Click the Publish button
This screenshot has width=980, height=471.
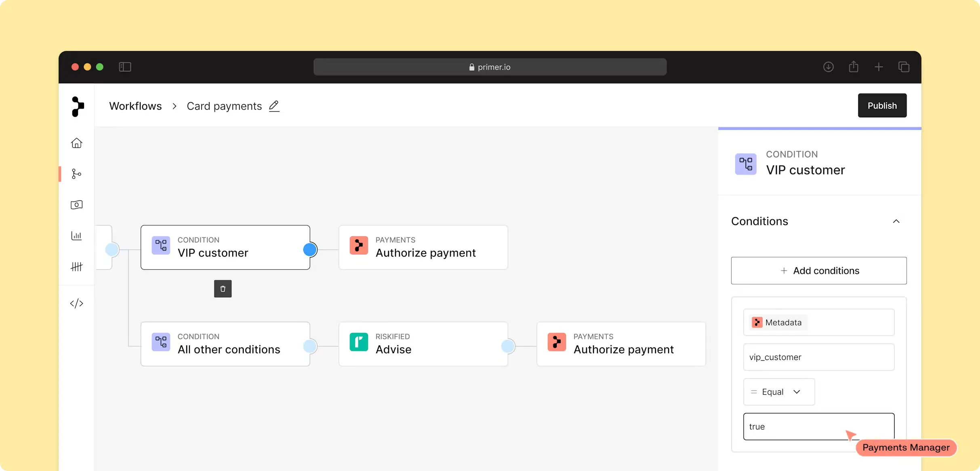pos(882,105)
